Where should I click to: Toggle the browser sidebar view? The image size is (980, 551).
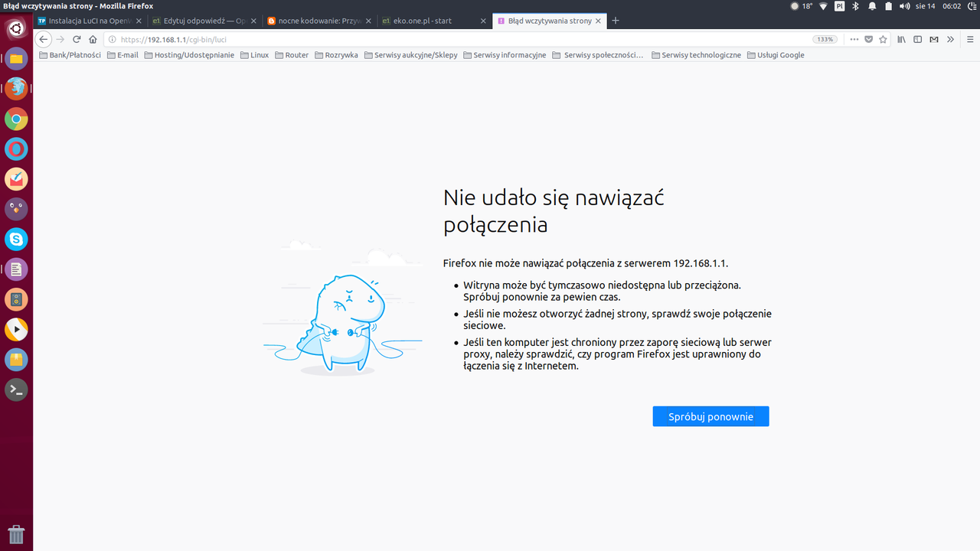(x=917, y=39)
